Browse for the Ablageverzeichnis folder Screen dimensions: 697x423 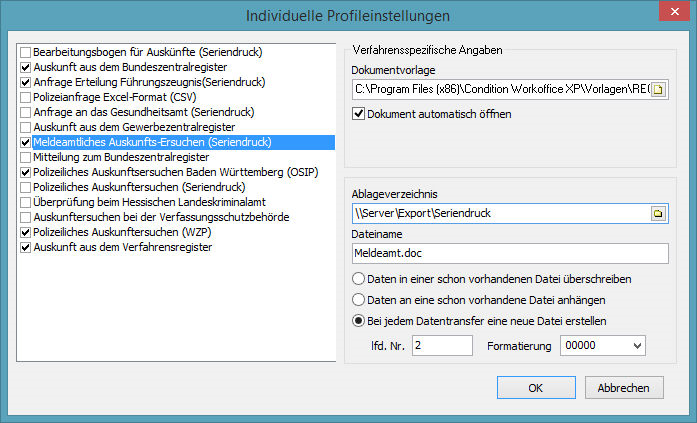658,213
